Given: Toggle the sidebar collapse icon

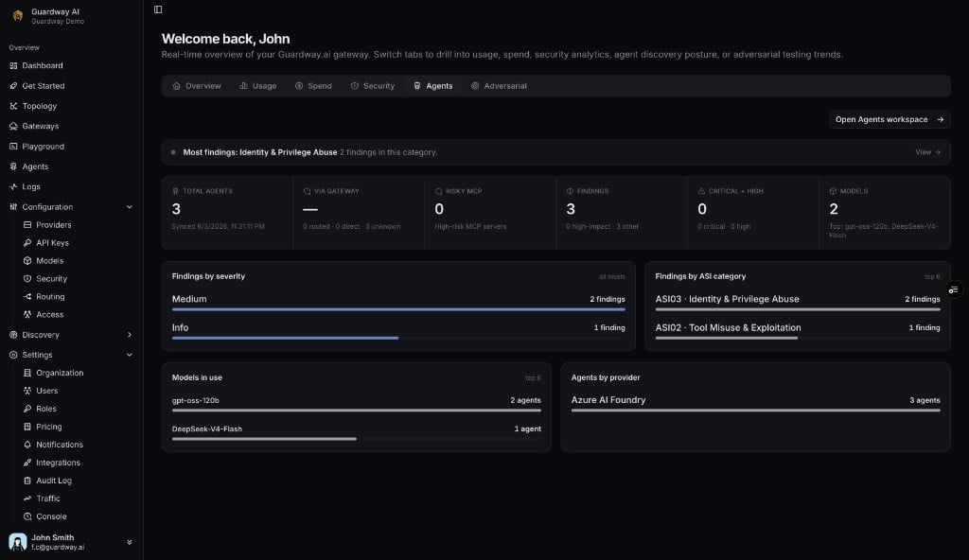Looking at the screenshot, I should tap(158, 9).
